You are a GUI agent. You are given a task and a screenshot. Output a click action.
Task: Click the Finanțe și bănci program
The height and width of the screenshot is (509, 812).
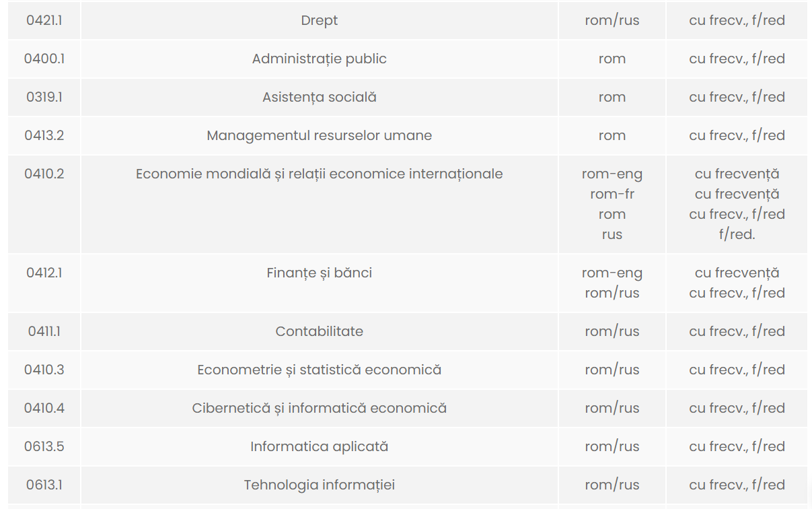pos(320,273)
